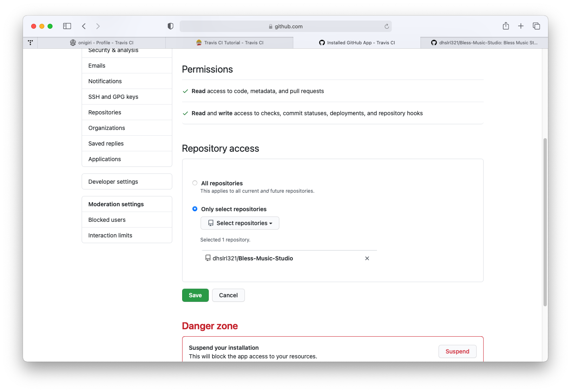Click the repo icon beside dhslrl321/Bless-Music-Studio
Image resolution: width=571 pixels, height=392 pixels.
[x=208, y=258]
